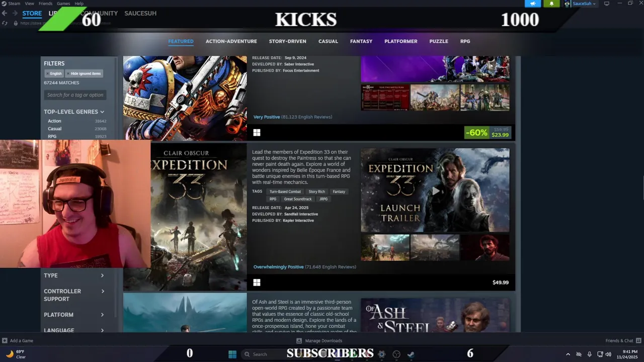Image resolution: width=644 pixels, height=362 pixels.
Task: Click the Steam icon in the taskbar
Action: (x=411, y=354)
